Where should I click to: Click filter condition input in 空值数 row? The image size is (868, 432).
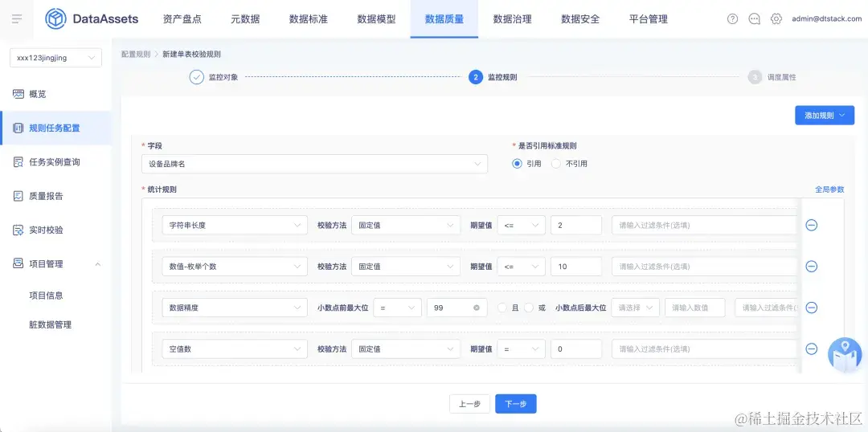tap(704, 348)
